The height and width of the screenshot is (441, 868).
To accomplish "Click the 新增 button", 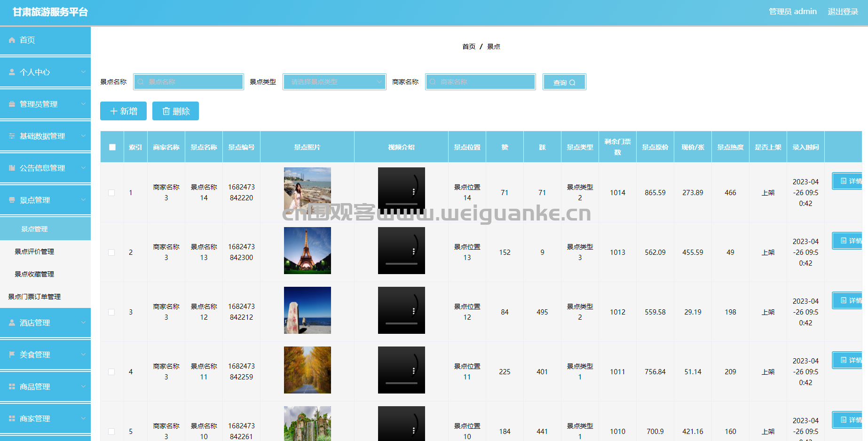I will pos(123,111).
